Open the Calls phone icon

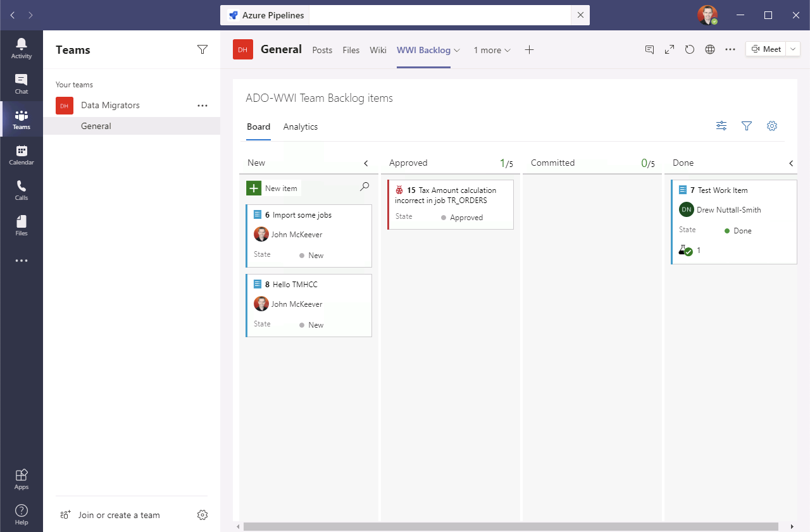22,190
